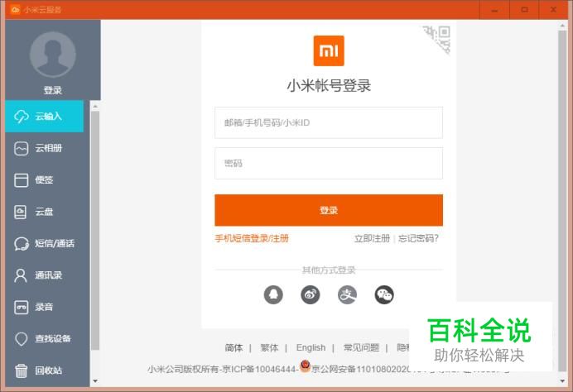Click the location pin icon beside 查找设备
Viewport: 573px width, 392px height.
tap(22, 339)
